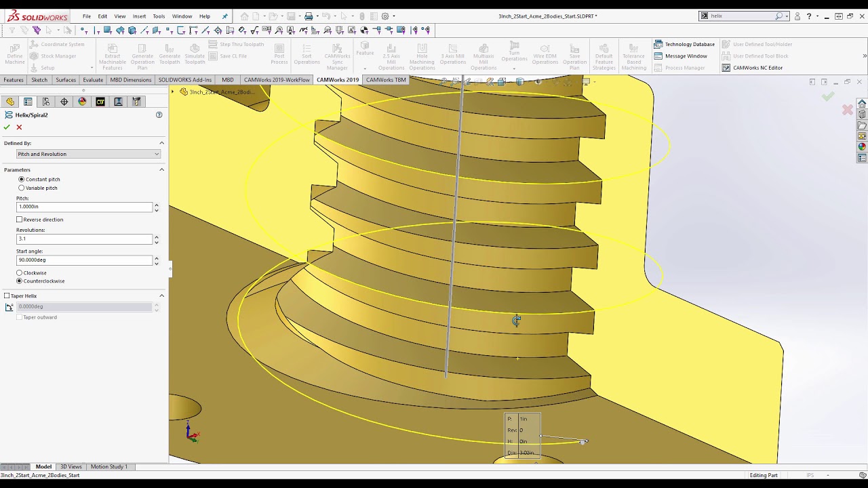The width and height of the screenshot is (868, 488).
Task: Show the Message Window
Action: click(681, 56)
